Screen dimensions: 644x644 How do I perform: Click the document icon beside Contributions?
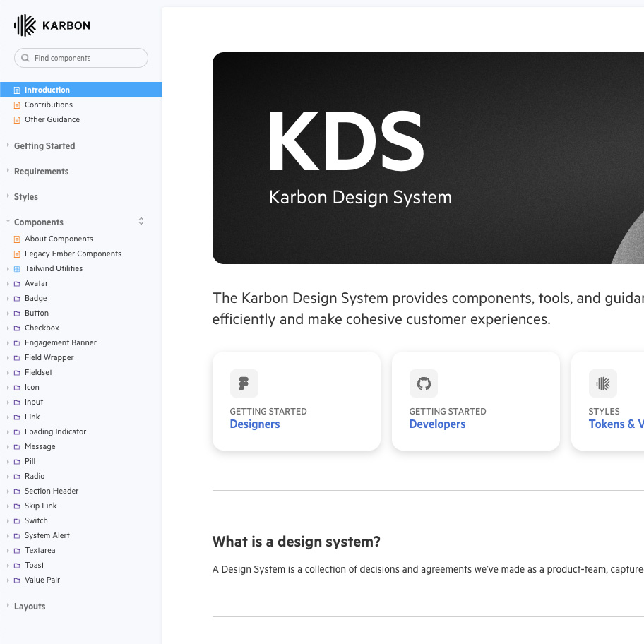tap(18, 105)
